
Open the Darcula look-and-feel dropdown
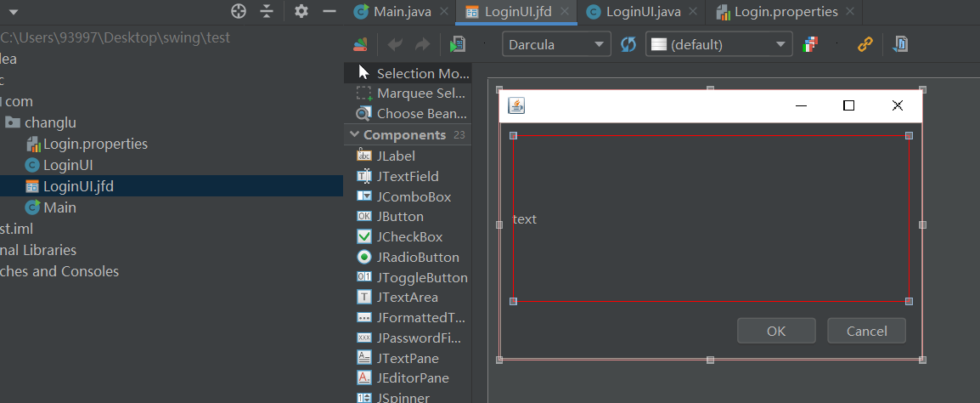point(556,44)
